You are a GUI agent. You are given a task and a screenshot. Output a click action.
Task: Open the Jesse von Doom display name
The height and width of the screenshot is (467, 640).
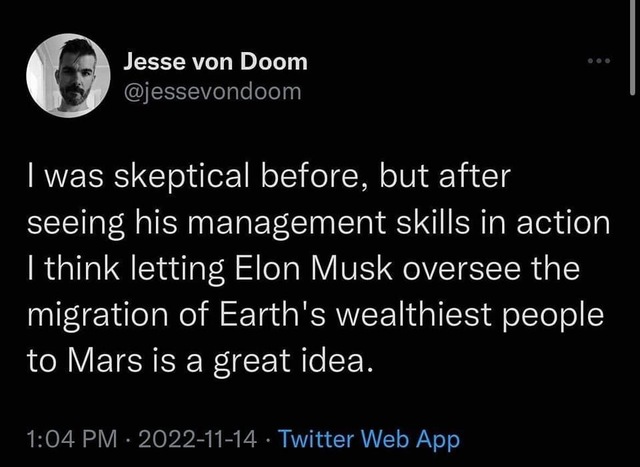click(x=215, y=62)
